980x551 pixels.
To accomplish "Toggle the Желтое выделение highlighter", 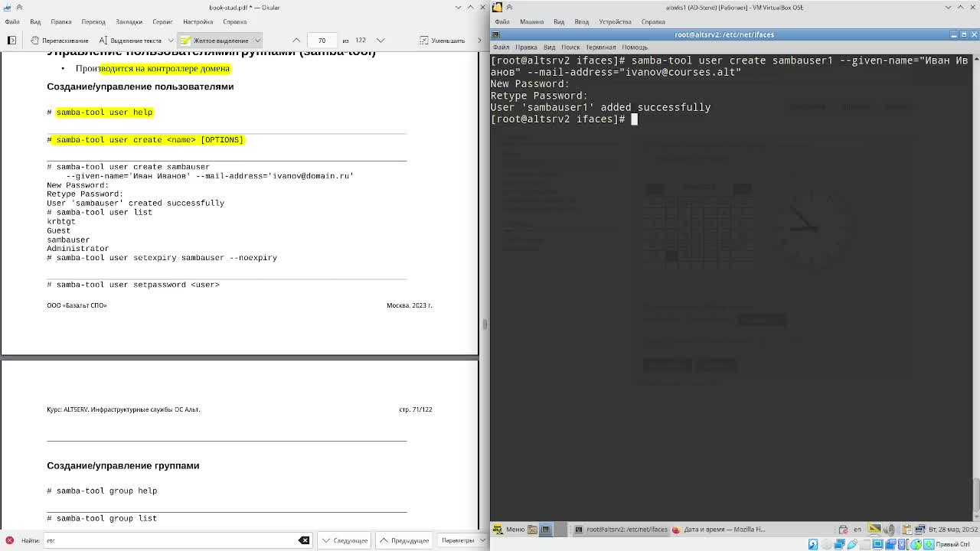I will click(214, 40).
